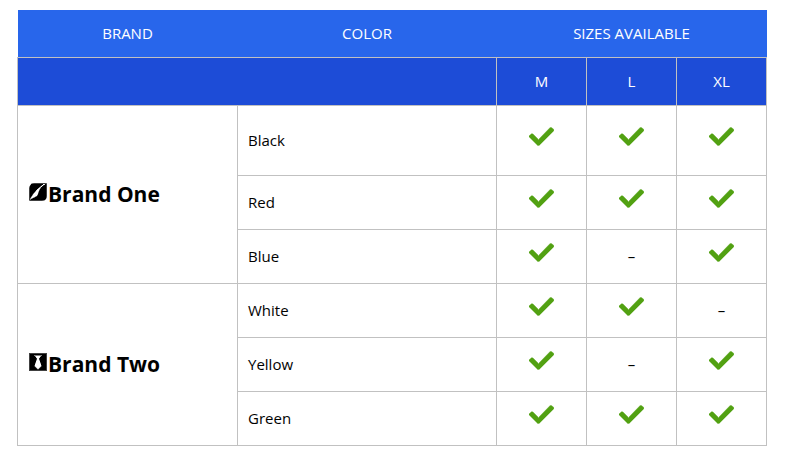This screenshot has width=790, height=456.
Task: Click the Red L size checkmark
Action: [631, 199]
